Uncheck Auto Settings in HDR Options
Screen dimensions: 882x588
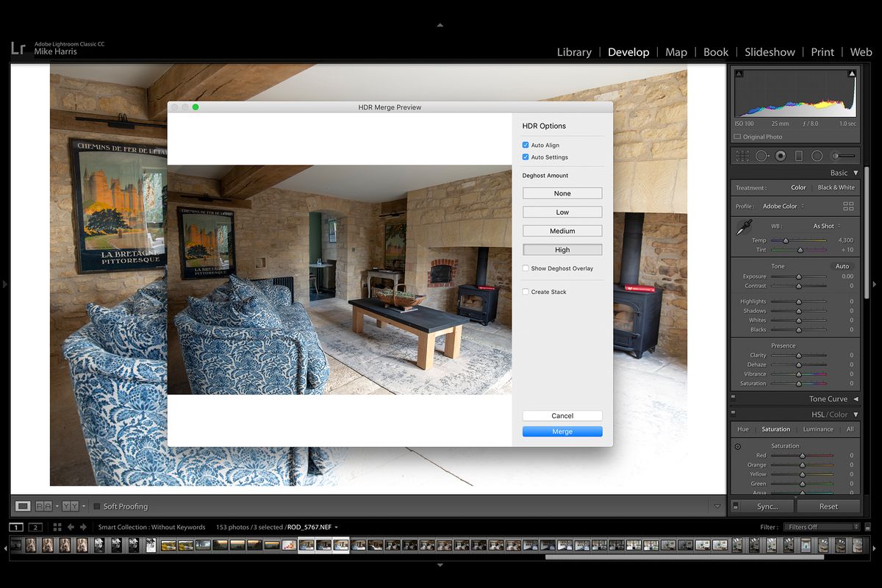[526, 157]
